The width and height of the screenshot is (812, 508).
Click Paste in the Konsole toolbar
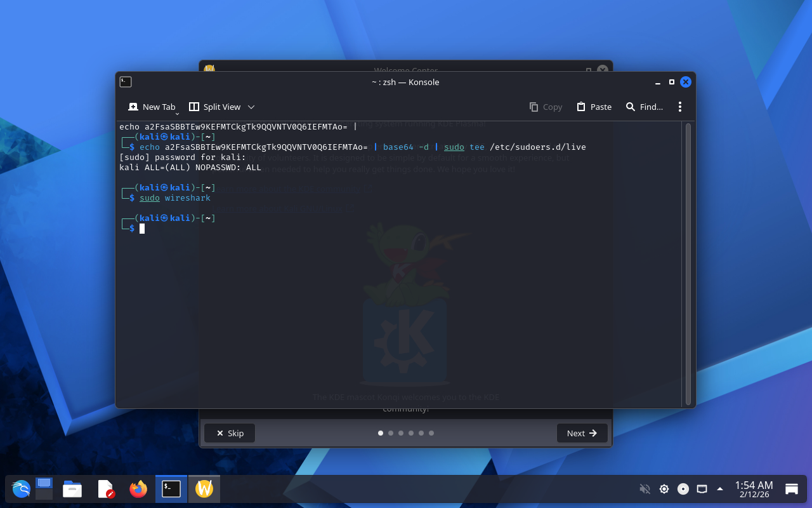(594, 107)
